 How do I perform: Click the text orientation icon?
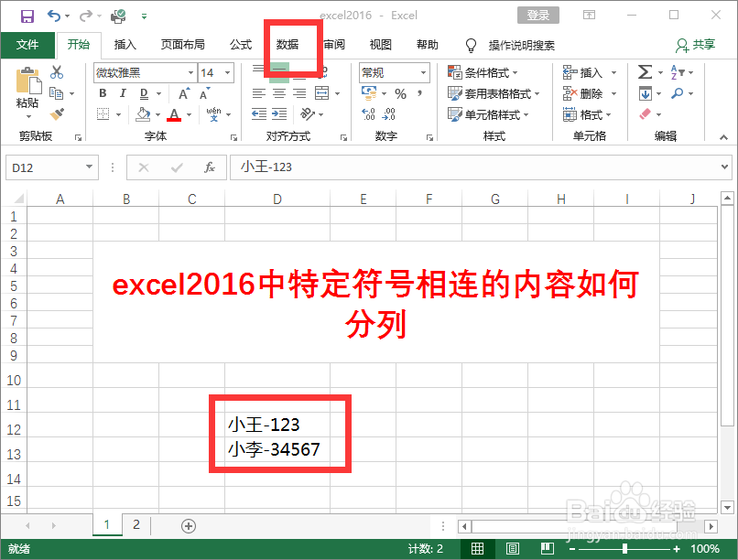[x=308, y=114]
